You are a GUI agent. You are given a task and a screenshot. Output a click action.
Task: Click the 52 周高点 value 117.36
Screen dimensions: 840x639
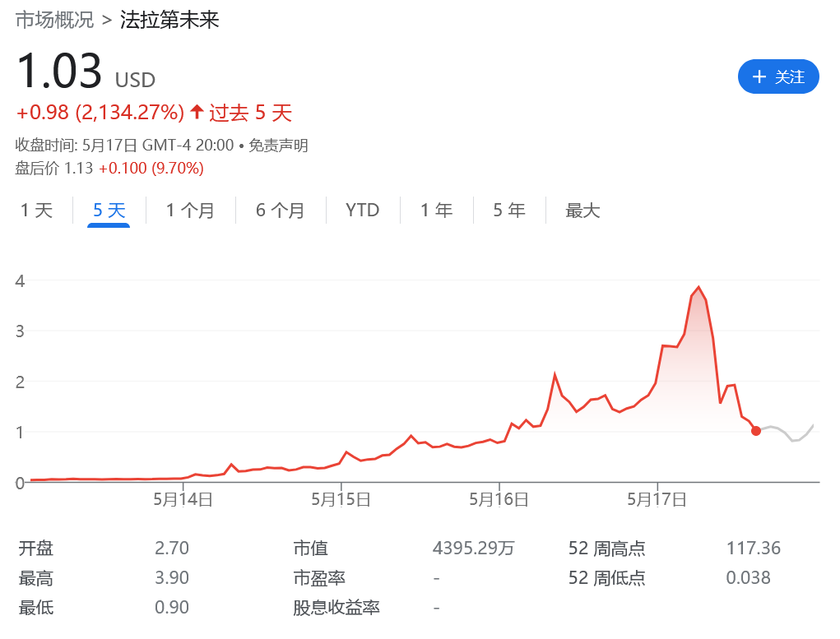(x=754, y=548)
